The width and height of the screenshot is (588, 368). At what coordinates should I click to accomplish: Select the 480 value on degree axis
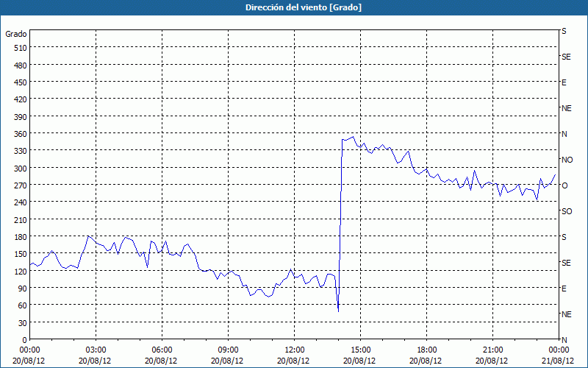21,66
